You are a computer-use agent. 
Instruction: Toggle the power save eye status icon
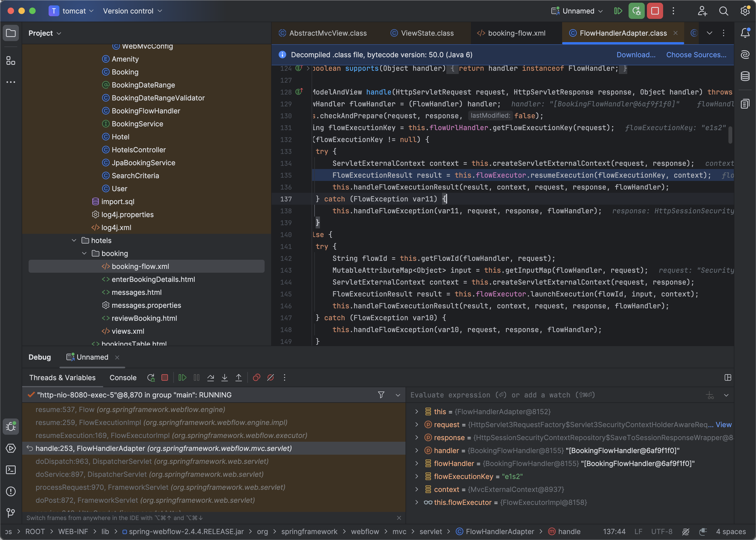(686, 532)
